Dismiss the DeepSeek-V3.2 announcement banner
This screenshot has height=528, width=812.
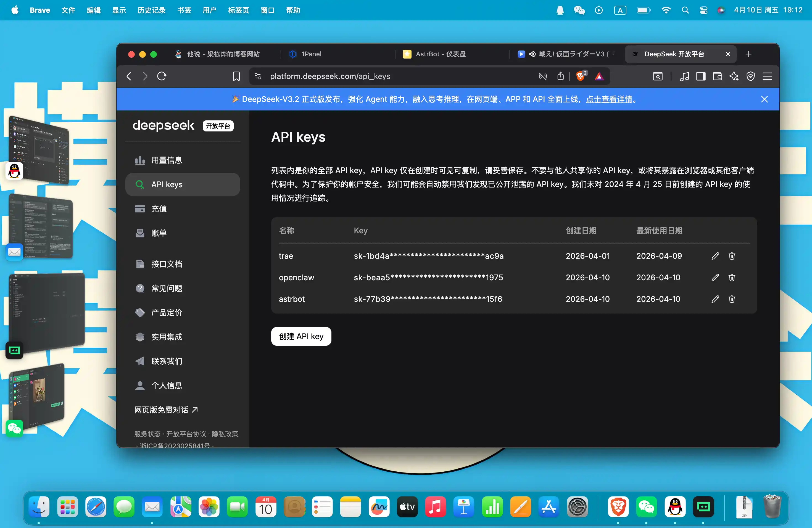[x=764, y=99]
